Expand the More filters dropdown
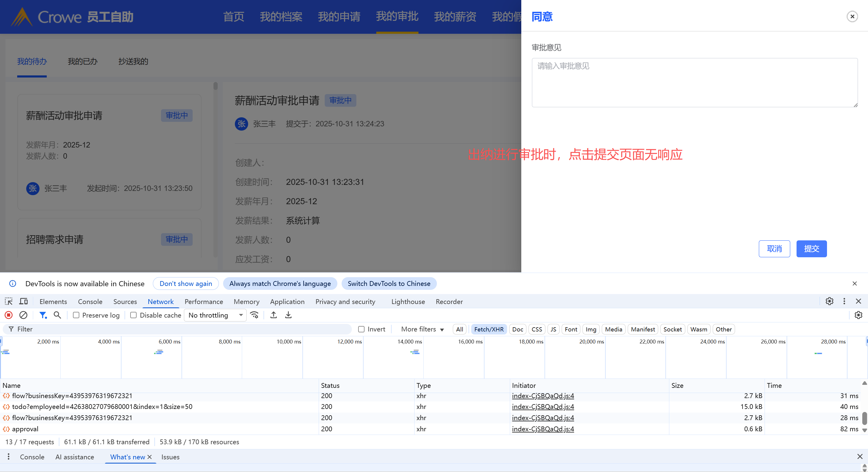The width and height of the screenshot is (868, 472). [422, 329]
